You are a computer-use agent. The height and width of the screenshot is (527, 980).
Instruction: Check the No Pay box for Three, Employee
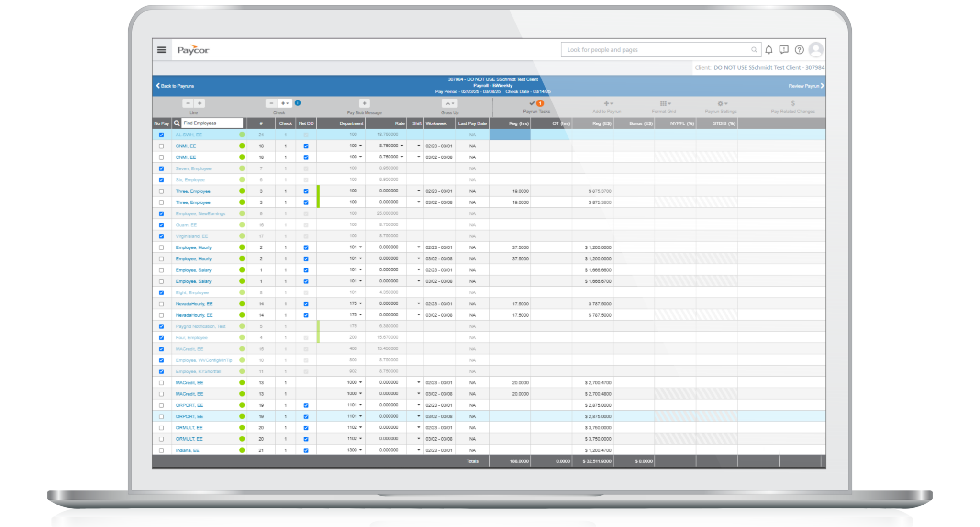coord(161,191)
